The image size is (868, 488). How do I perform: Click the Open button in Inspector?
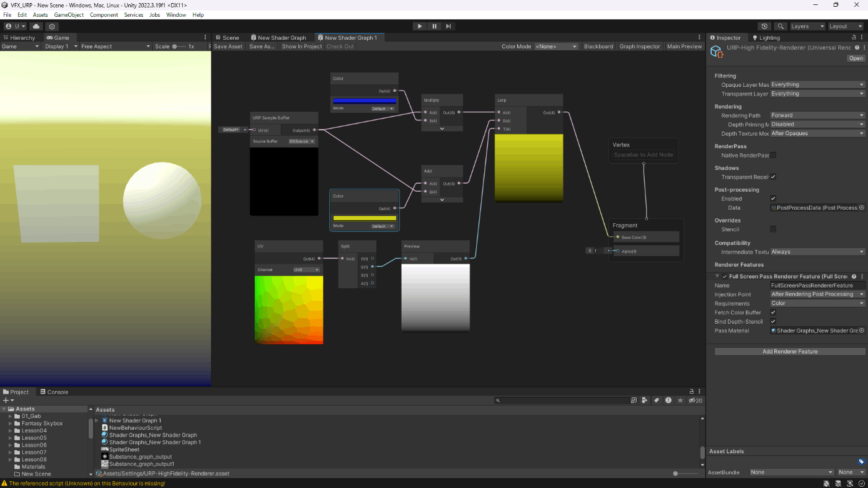pyautogui.click(x=856, y=58)
